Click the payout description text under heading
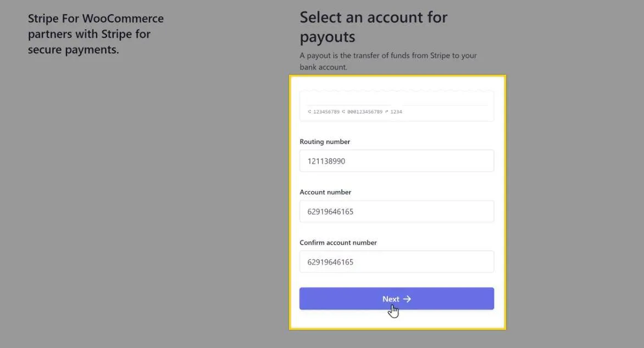Screen dimensions: 644x348 pyautogui.click(x=388, y=61)
